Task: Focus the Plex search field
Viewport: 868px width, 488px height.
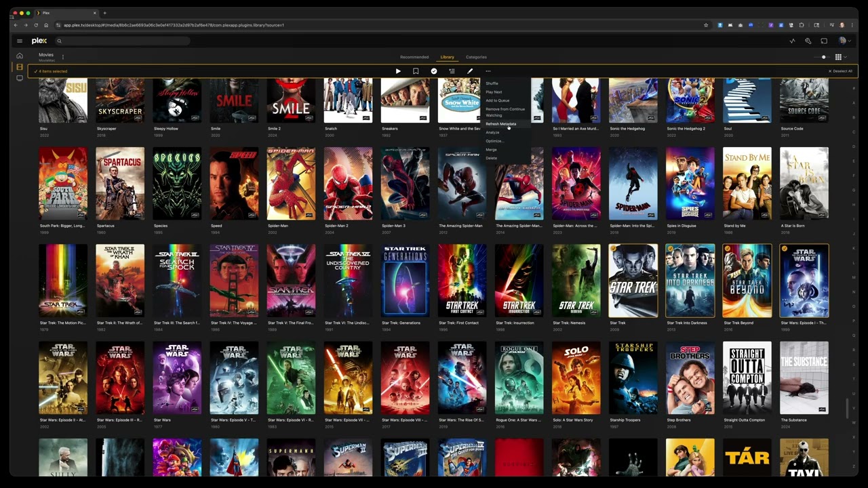Action: click(122, 41)
